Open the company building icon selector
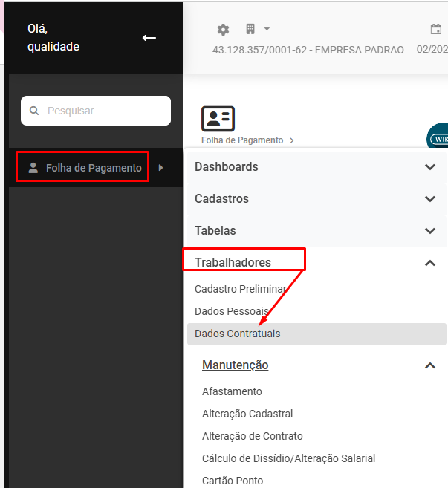Viewport: 448px width, 488px height. (x=250, y=29)
